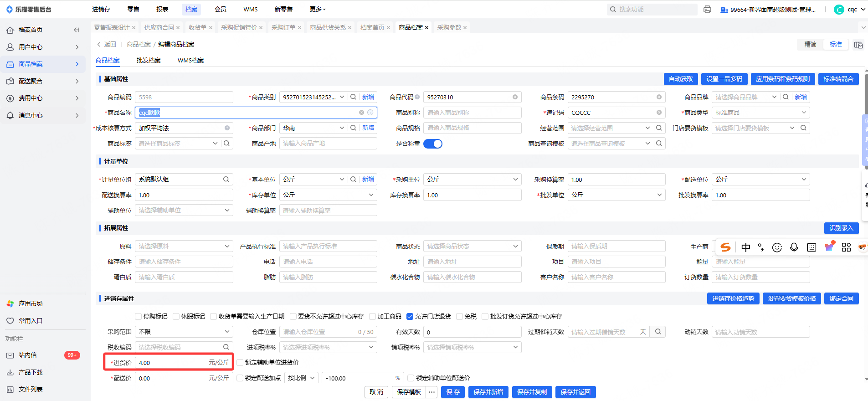Click search icon in 计量单位组 field
The height and width of the screenshot is (401, 868).
pyautogui.click(x=226, y=180)
